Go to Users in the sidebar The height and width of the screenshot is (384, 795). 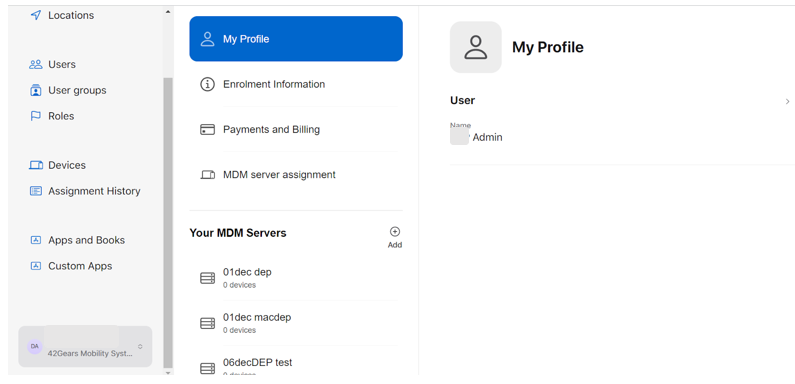(x=62, y=64)
